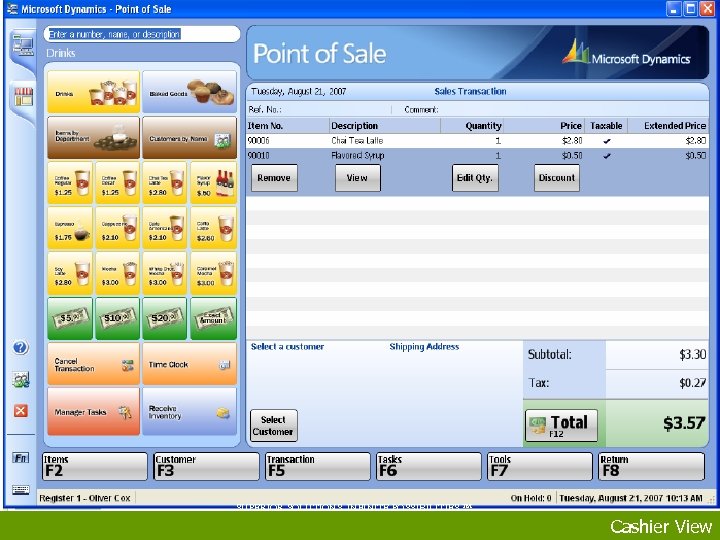Tender with the $5 bill button
Screen dimensions: 720x540
(x=70, y=319)
